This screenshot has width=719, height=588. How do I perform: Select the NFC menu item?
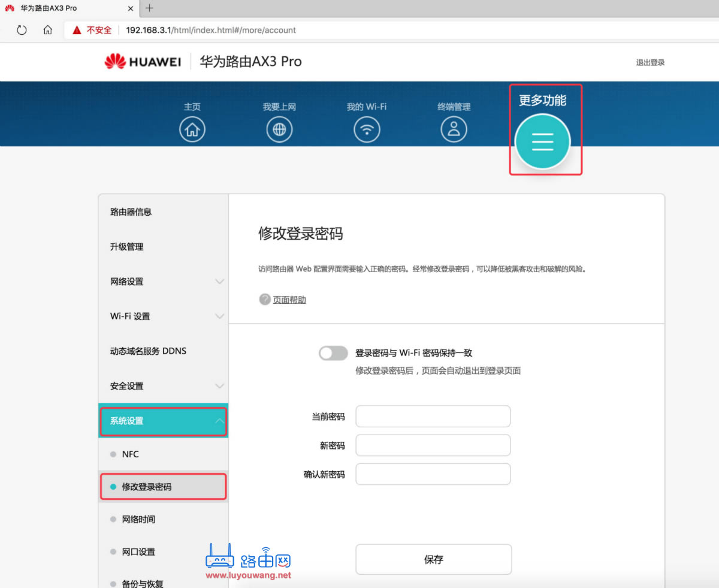pyautogui.click(x=131, y=454)
